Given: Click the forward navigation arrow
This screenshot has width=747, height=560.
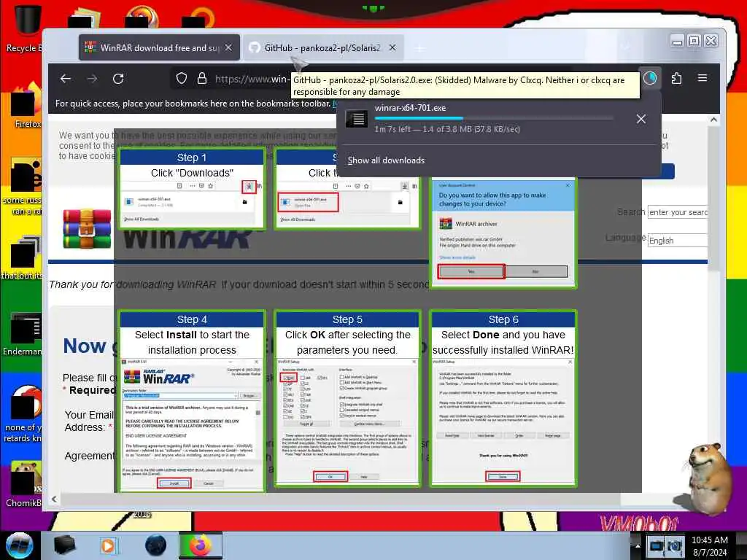Looking at the screenshot, I should click(x=93, y=79).
